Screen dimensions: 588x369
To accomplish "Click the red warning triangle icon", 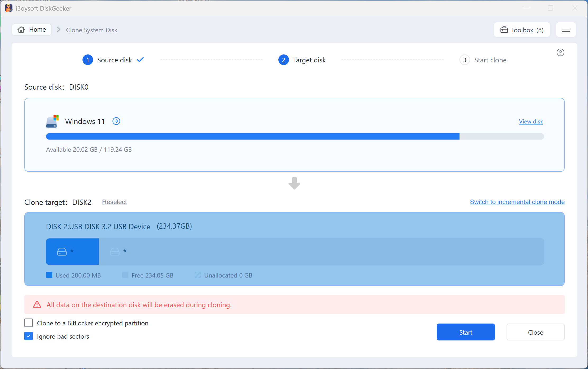I will (37, 305).
